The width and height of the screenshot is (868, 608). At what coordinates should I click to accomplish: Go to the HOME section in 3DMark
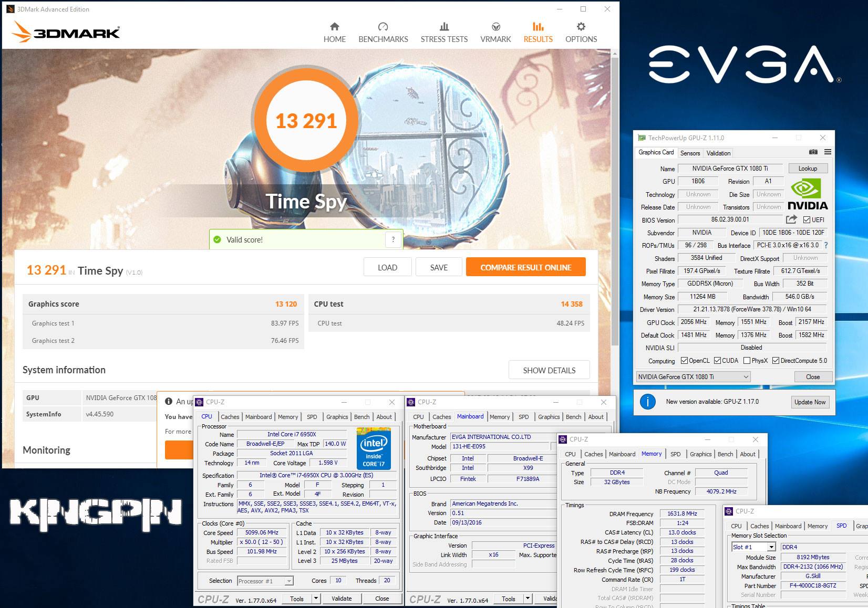335,33
